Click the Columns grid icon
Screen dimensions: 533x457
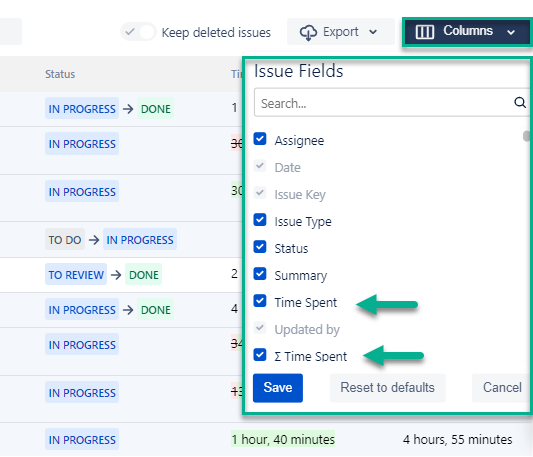(x=425, y=32)
